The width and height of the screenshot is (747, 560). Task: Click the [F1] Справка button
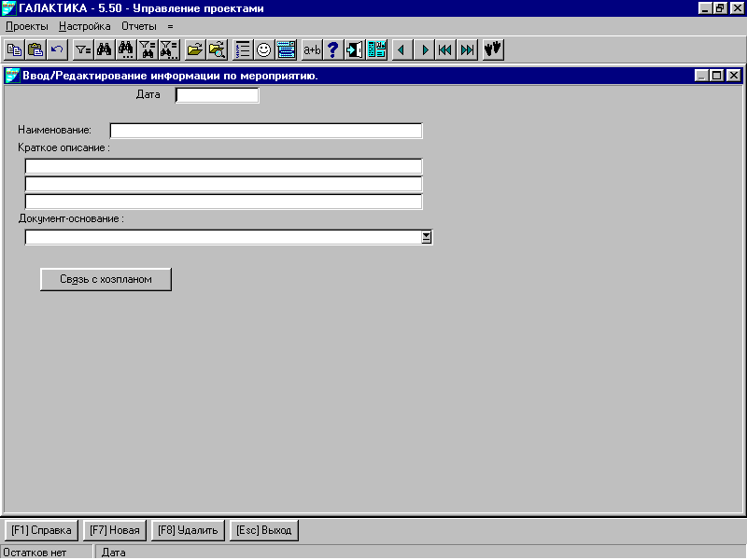click(41, 530)
